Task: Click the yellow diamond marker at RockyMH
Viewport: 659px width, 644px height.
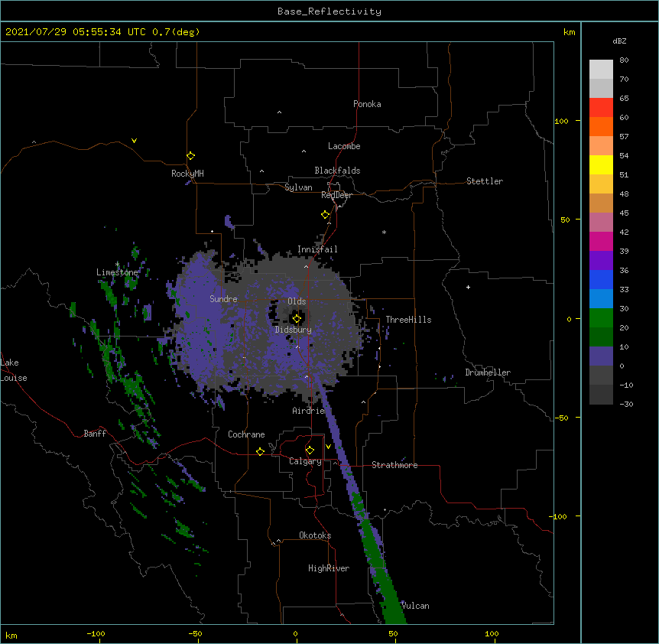Action: coord(190,156)
